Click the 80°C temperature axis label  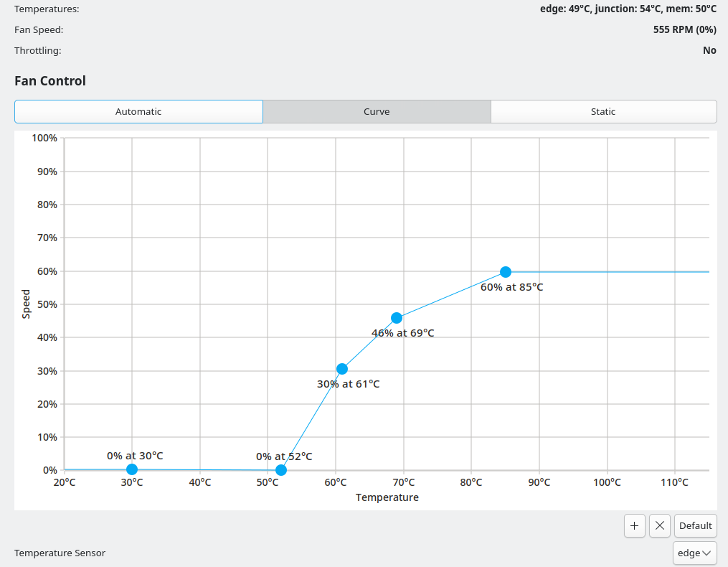[471, 482]
